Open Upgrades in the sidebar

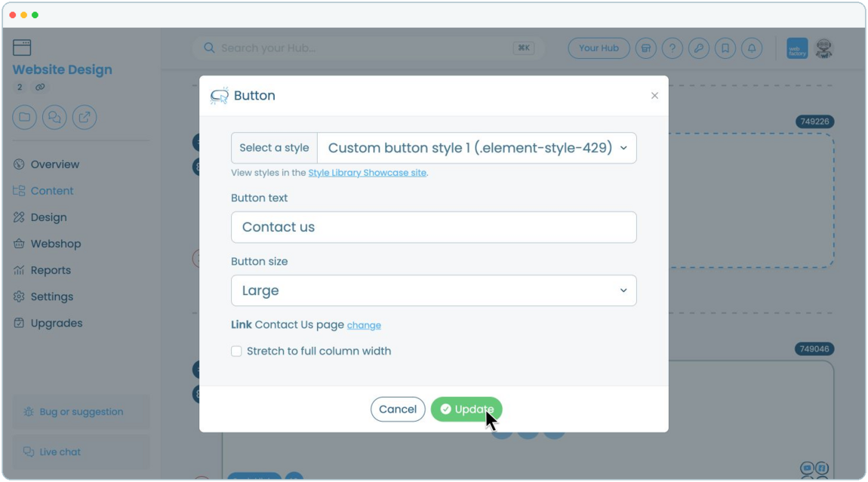pyautogui.click(x=57, y=323)
